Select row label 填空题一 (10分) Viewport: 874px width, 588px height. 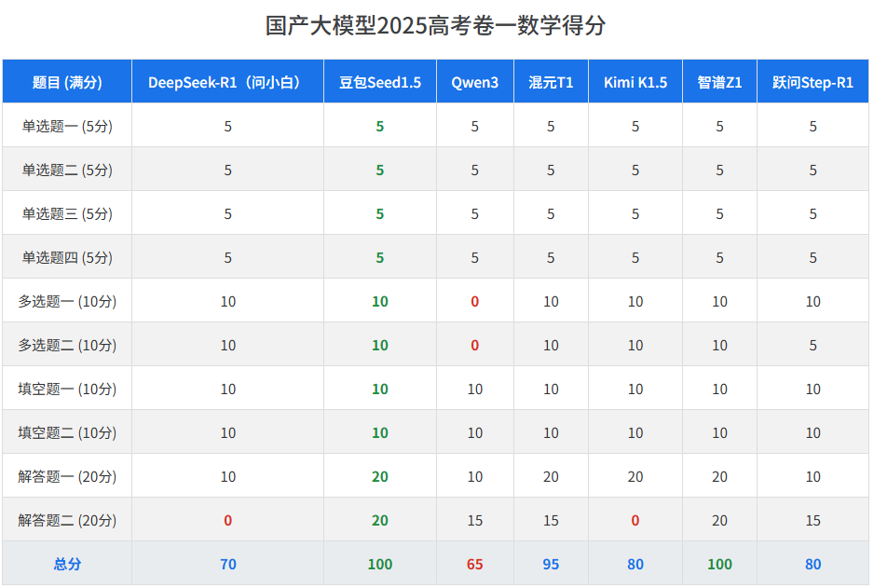click(67, 389)
